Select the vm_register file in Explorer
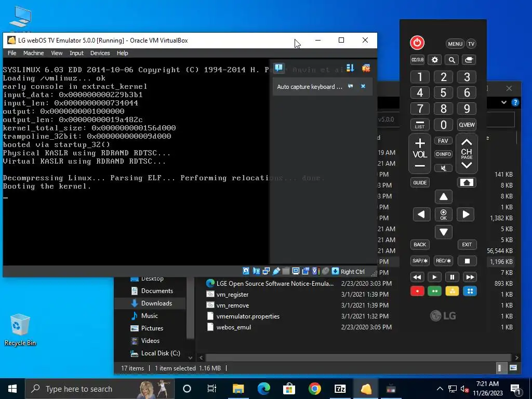 pos(232,295)
